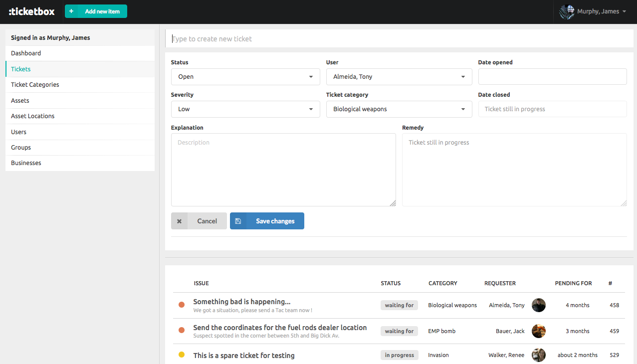Click the EMP bomb category cell
This screenshot has width=637, height=364.
pos(441,331)
